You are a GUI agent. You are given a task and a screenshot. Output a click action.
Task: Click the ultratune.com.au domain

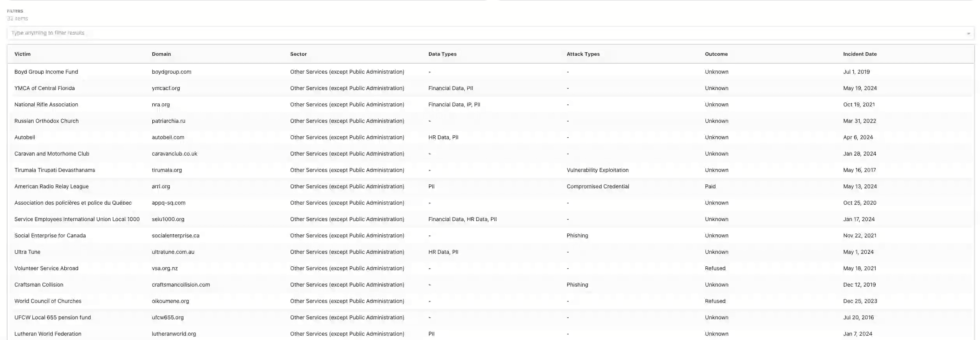pyautogui.click(x=173, y=252)
